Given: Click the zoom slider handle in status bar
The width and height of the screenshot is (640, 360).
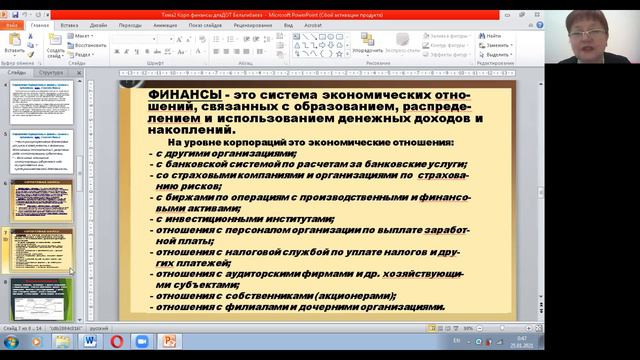Looking at the screenshot, I should 502,328.
